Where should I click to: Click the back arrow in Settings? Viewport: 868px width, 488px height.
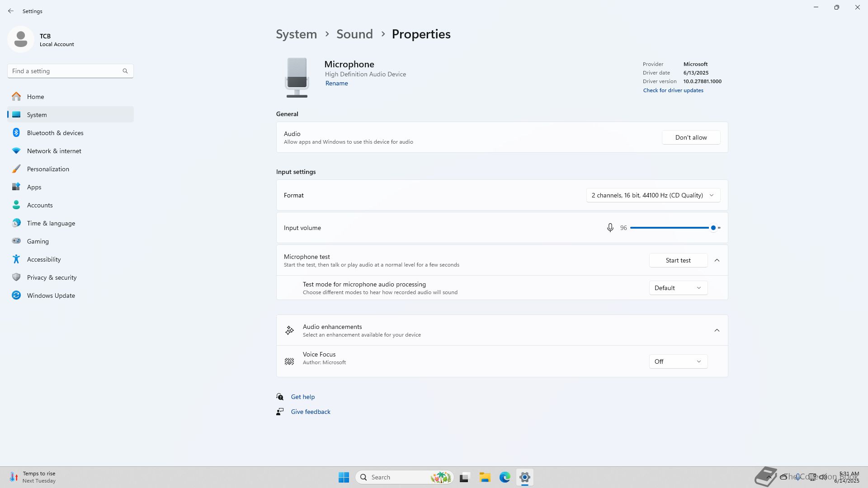click(11, 11)
